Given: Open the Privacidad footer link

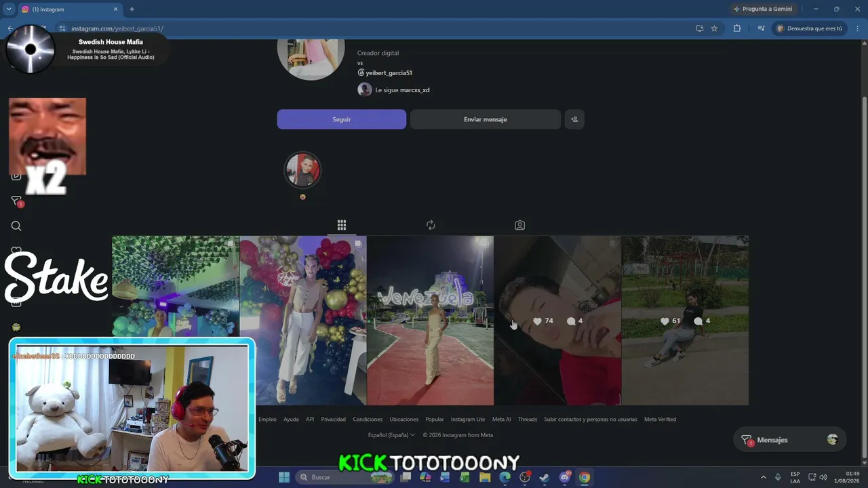Looking at the screenshot, I should tap(333, 420).
